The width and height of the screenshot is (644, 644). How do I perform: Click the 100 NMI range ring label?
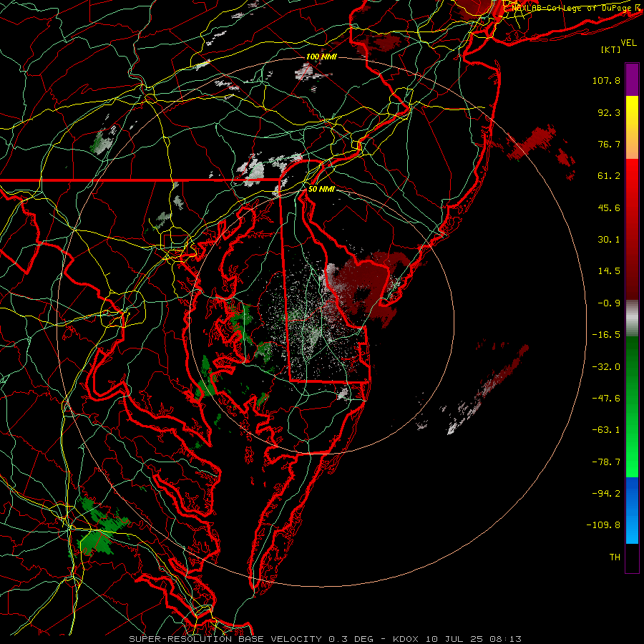tap(321, 57)
